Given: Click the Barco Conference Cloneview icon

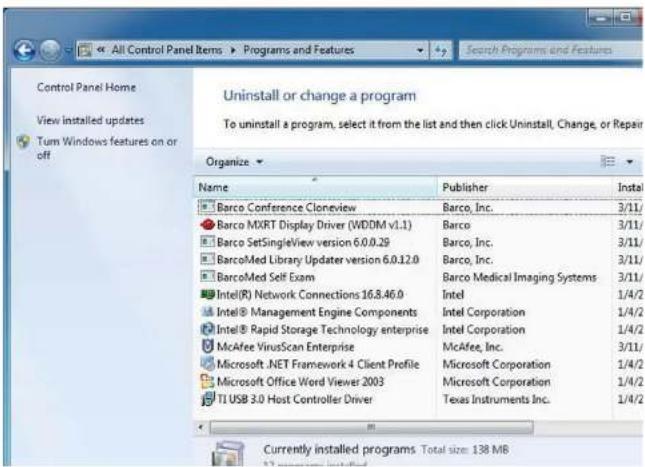Looking at the screenshot, I should (x=207, y=207).
